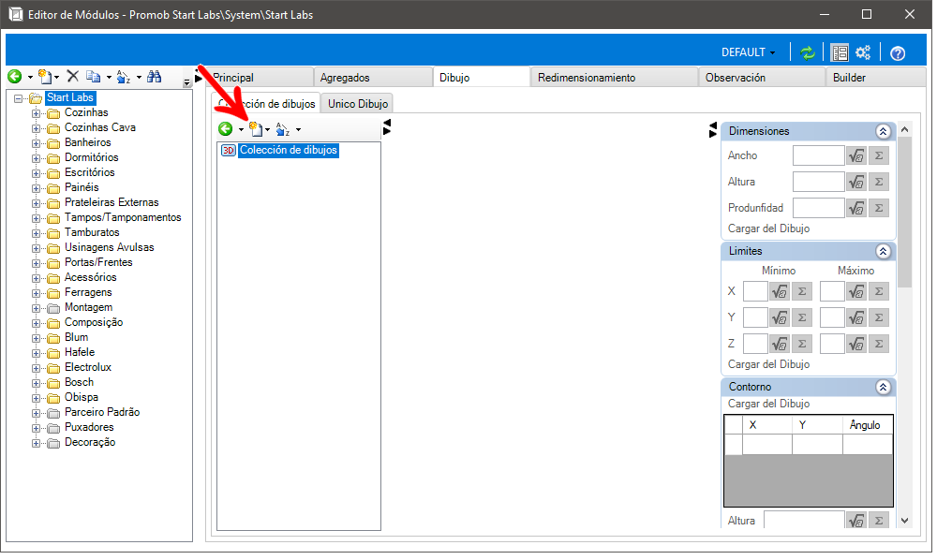Open the Observación tab
937x560 pixels.
(763, 78)
